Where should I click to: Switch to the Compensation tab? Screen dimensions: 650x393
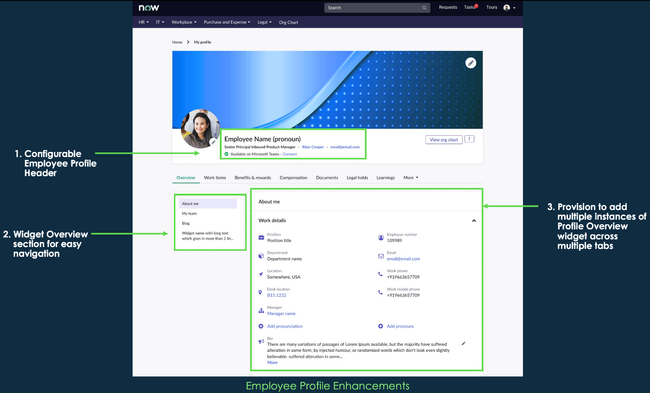click(293, 177)
